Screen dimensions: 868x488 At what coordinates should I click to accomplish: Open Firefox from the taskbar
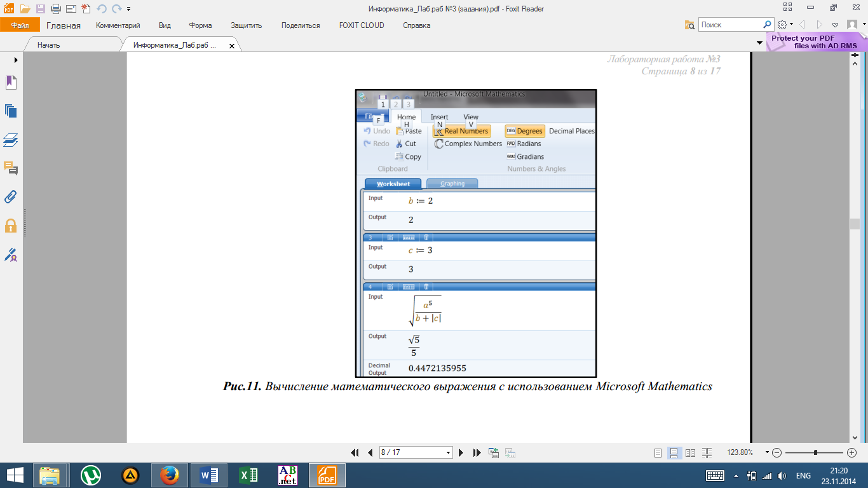coord(169,475)
